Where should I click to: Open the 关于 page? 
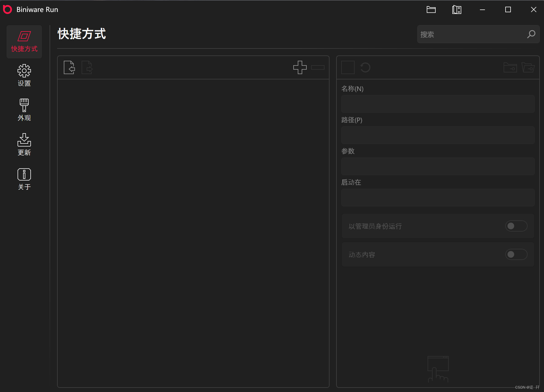point(24,179)
